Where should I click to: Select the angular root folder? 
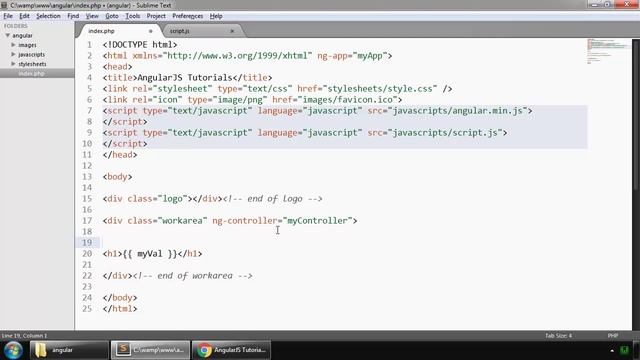tap(22, 36)
